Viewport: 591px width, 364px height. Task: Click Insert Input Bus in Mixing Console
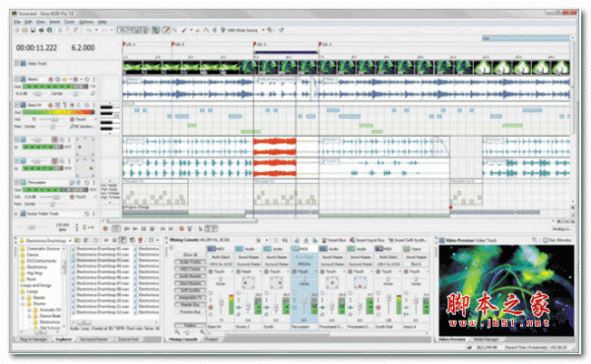click(366, 240)
